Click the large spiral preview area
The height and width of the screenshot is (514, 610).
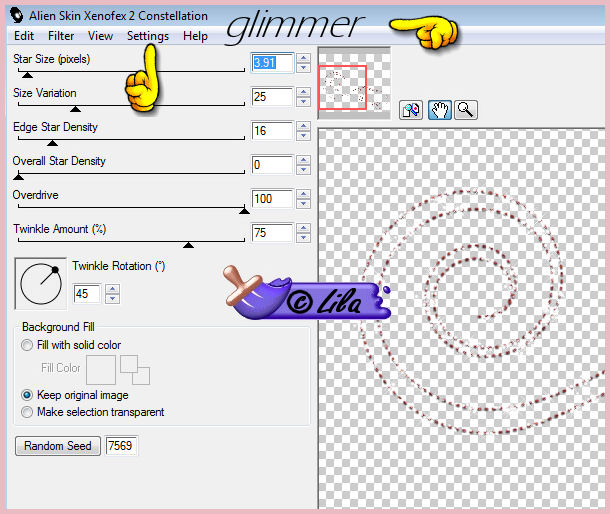pos(461,319)
